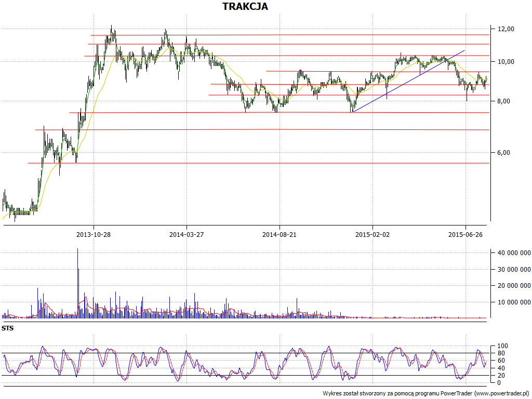This screenshot has height=399, width=532.
Task: Click the 20 000 000 volume label
Action: [x=513, y=286]
